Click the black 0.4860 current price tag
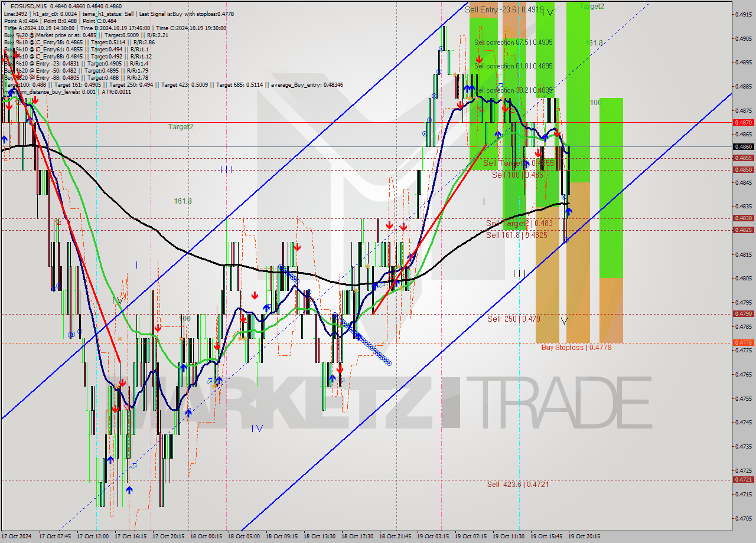 pos(743,146)
